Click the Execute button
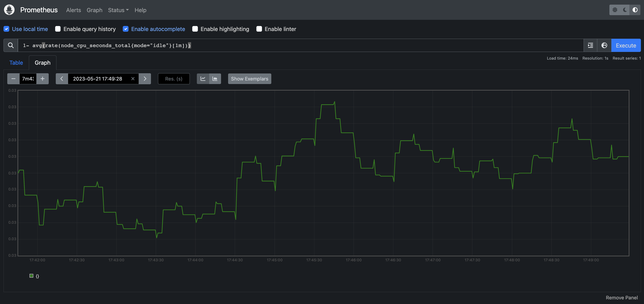This screenshot has height=304, width=644. pyautogui.click(x=626, y=46)
